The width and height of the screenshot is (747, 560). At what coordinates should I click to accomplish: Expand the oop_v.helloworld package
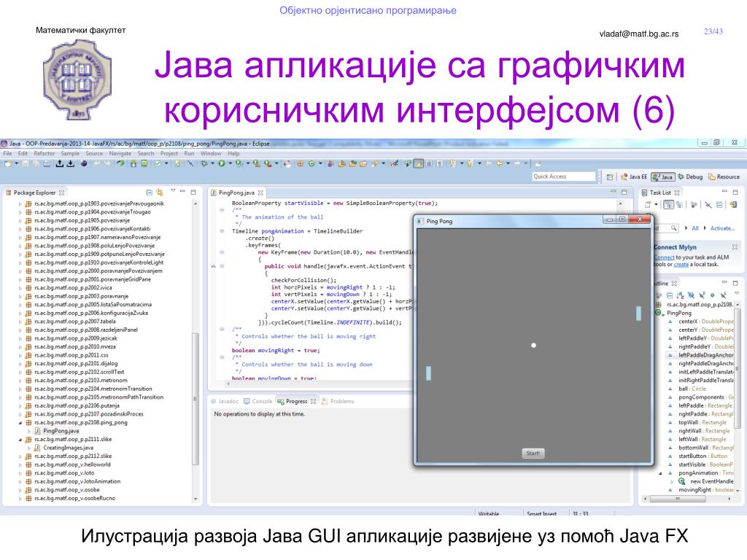(20, 464)
